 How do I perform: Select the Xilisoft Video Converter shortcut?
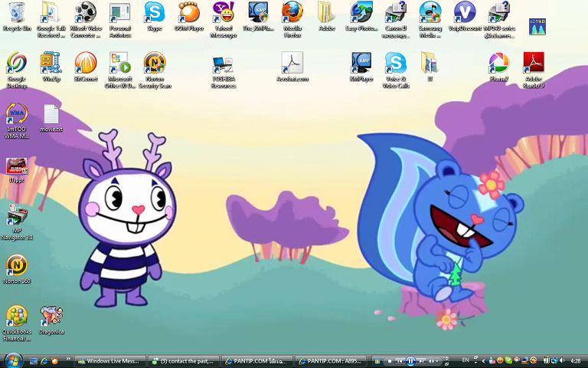tap(86, 19)
